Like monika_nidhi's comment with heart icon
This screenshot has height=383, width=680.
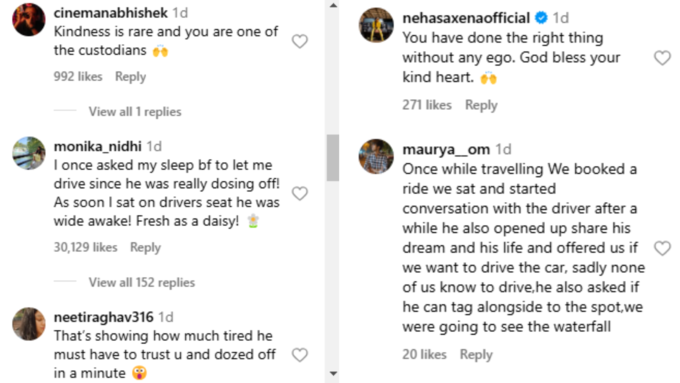click(x=300, y=193)
